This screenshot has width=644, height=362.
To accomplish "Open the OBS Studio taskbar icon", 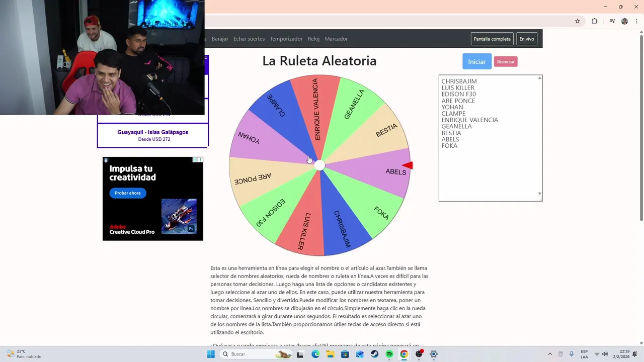I will pyautogui.click(x=419, y=354).
